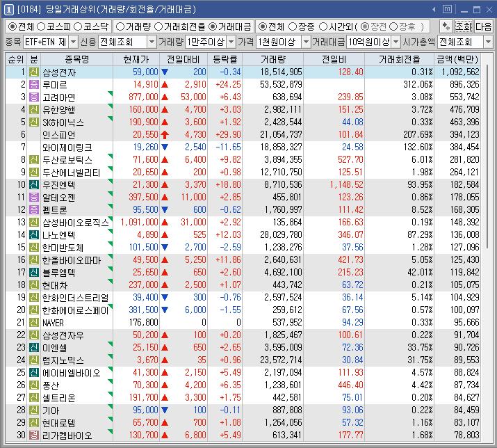Click the 두산에너빌리티 stock name
Screen dimensions: 497x448
coord(72,173)
